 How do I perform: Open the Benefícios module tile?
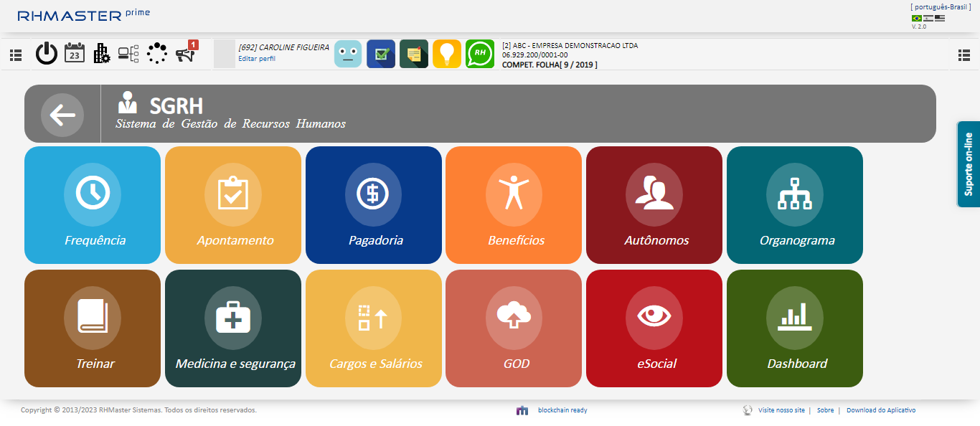coord(514,205)
